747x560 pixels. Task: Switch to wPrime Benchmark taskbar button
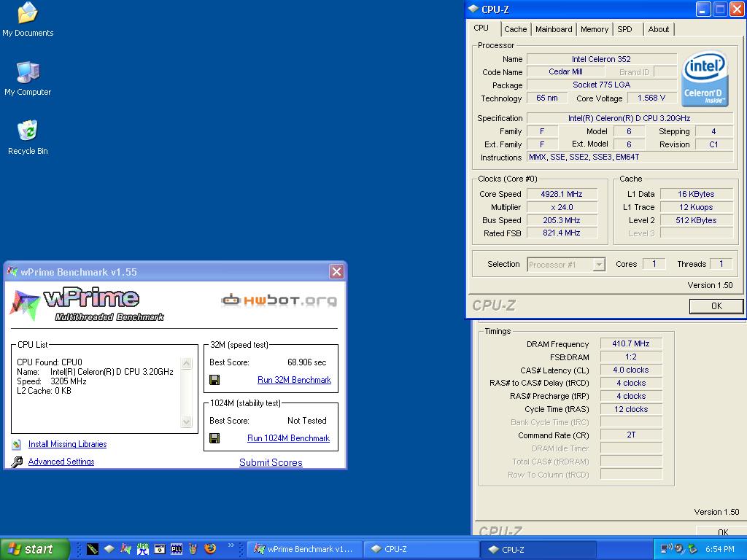tap(304, 549)
